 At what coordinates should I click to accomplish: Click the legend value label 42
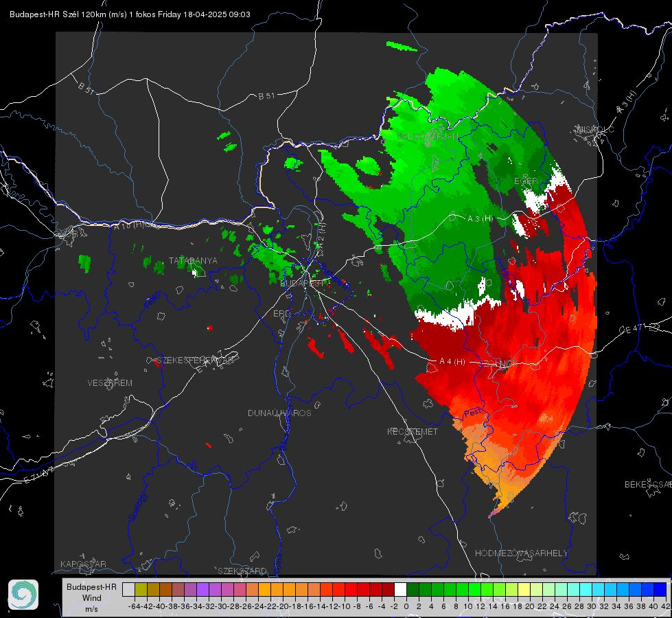pyautogui.click(x=666, y=606)
